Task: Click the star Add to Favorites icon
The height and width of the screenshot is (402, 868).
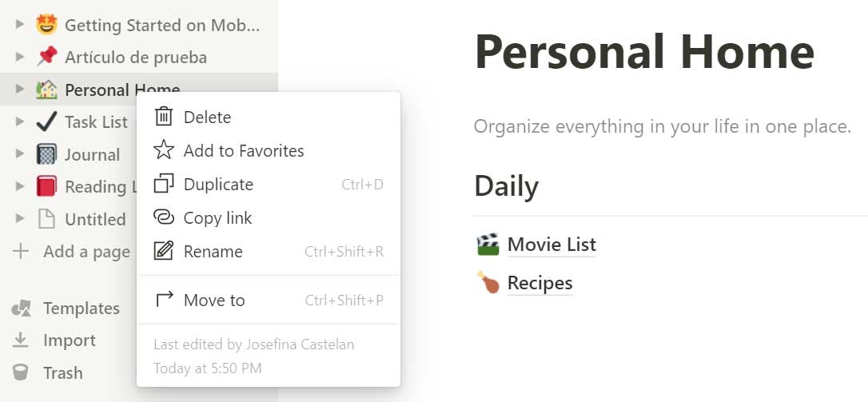Action: tap(164, 150)
